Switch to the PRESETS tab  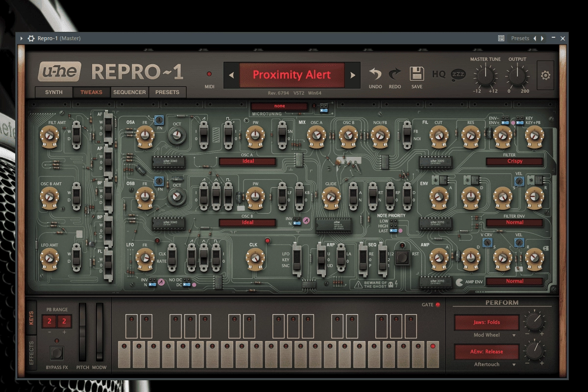coord(167,92)
